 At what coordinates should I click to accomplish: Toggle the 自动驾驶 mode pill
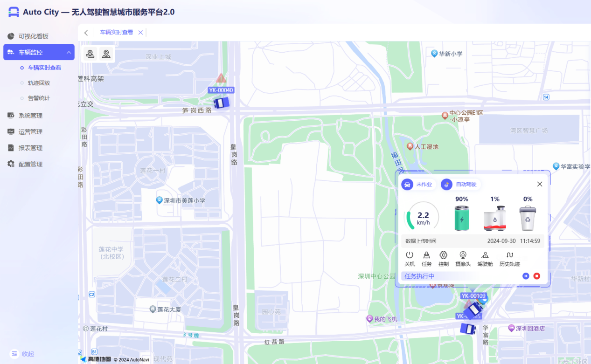pos(460,185)
